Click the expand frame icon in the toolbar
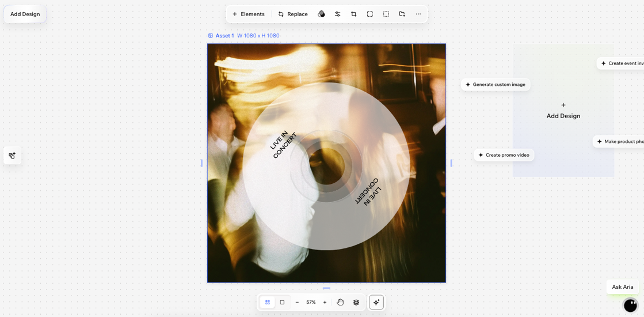The image size is (644, 317). tap(369, 14)
